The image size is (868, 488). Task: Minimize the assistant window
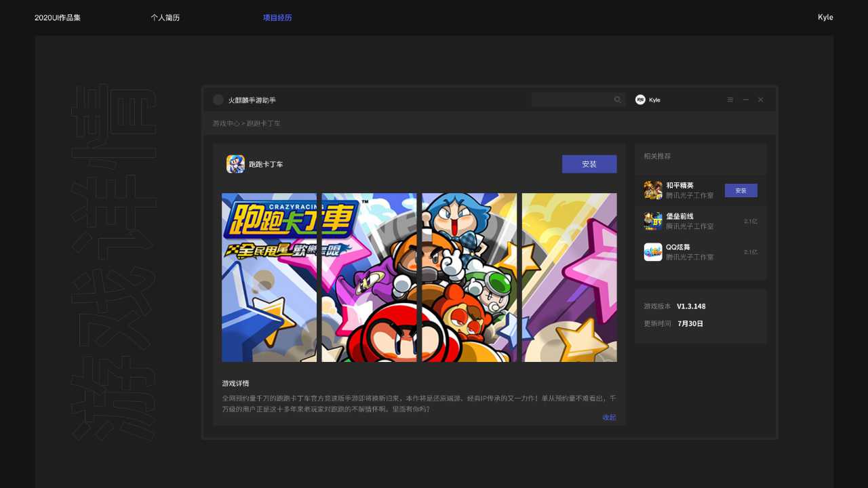pyautogui.click(x=746, y=100)
